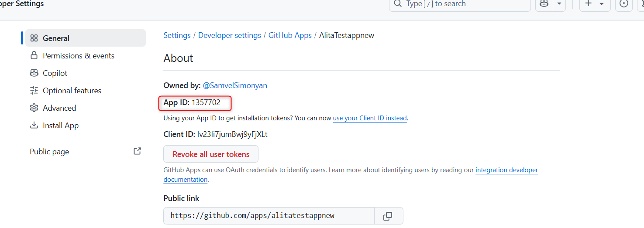Click the About heading
644x228 pixels.
pyautogui.click(x=178, y=58)
